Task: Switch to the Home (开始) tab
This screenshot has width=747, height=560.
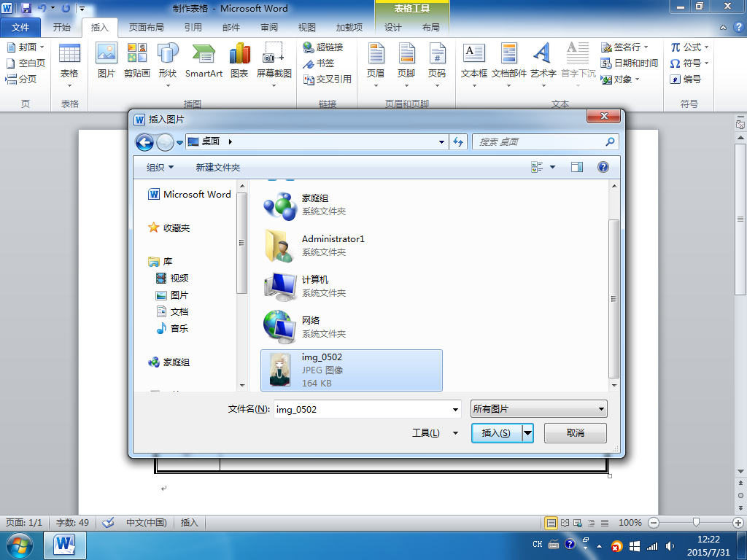Action: click(x=62, y=28)
